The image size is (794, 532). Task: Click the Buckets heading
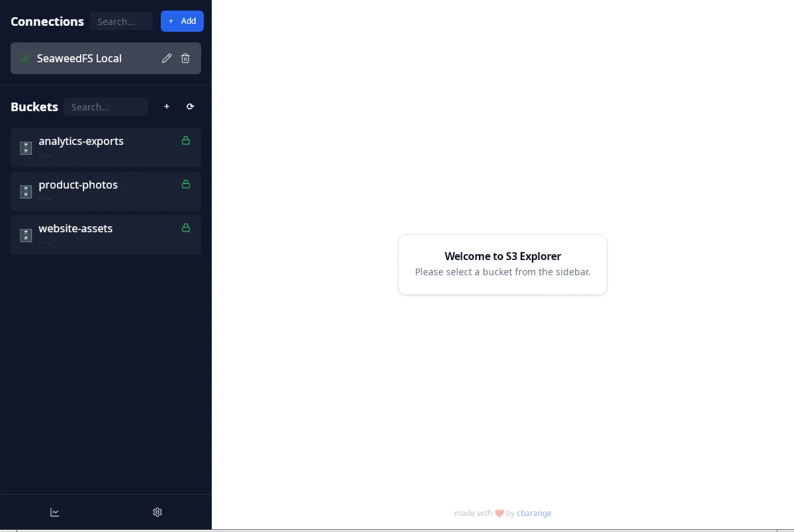click(34, 107)
